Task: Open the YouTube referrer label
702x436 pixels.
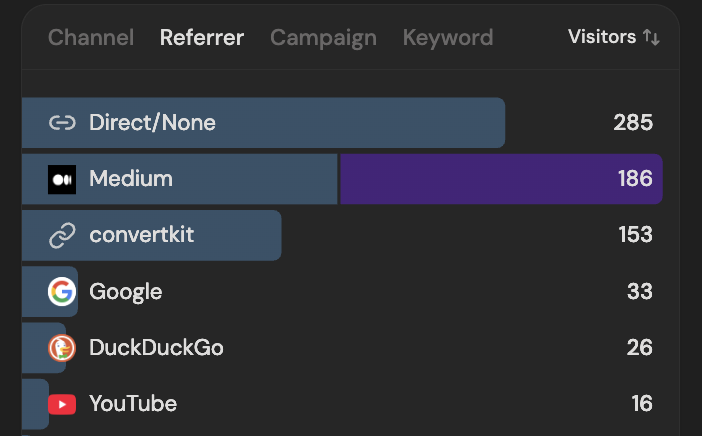Action: point(133,404)
